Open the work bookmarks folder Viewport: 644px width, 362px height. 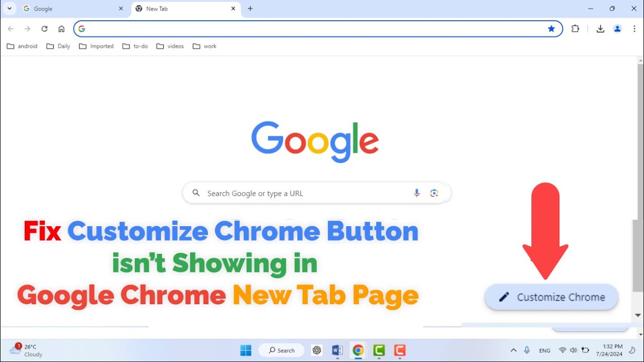click(x=205, y=46)
